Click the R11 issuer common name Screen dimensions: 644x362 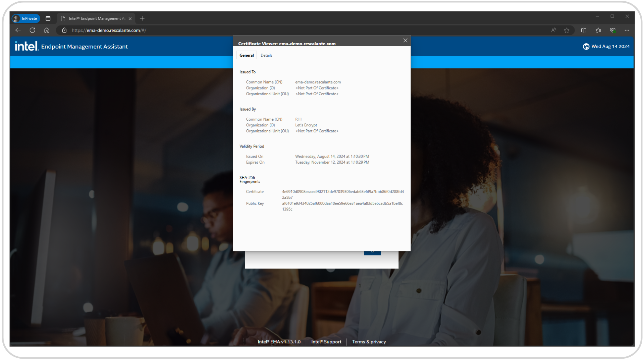coord(299,119)
